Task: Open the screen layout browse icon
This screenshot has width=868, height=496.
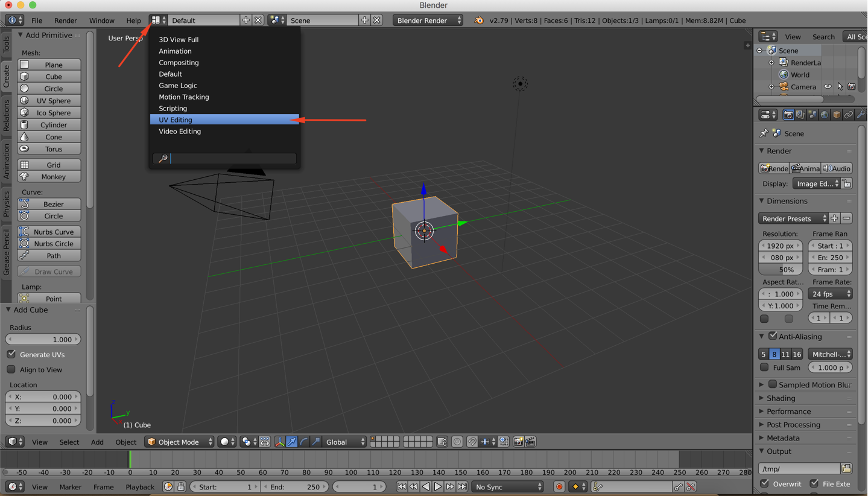Action: pos(158,20)
